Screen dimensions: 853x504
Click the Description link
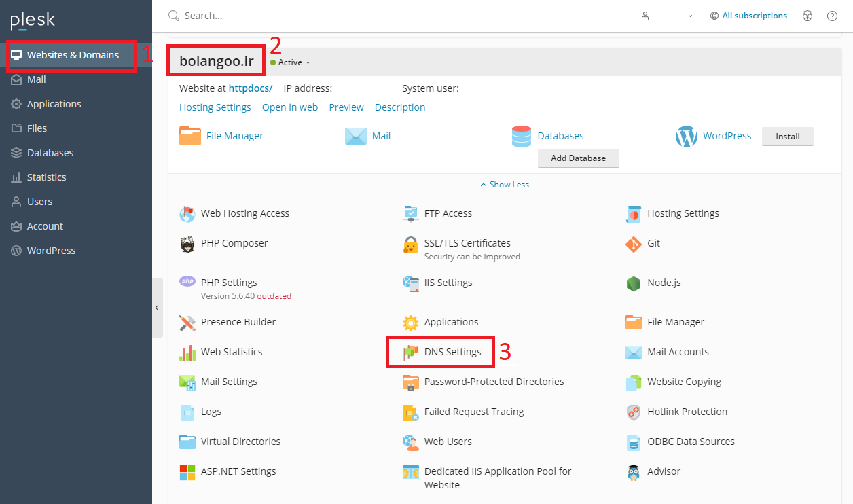[400, 107]
